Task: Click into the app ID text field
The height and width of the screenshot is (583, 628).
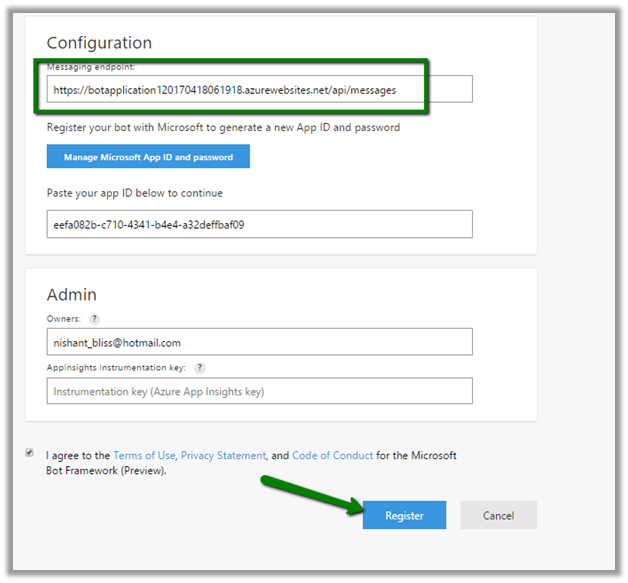Action: pyautogui.click(x=259, y=225)
